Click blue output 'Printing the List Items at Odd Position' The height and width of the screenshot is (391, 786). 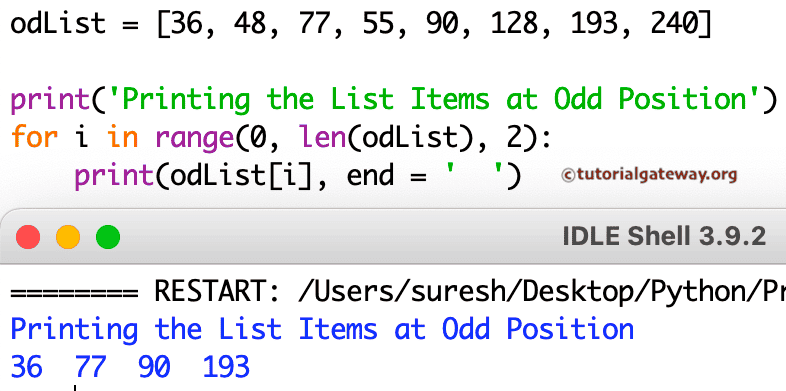click(322, 330)
